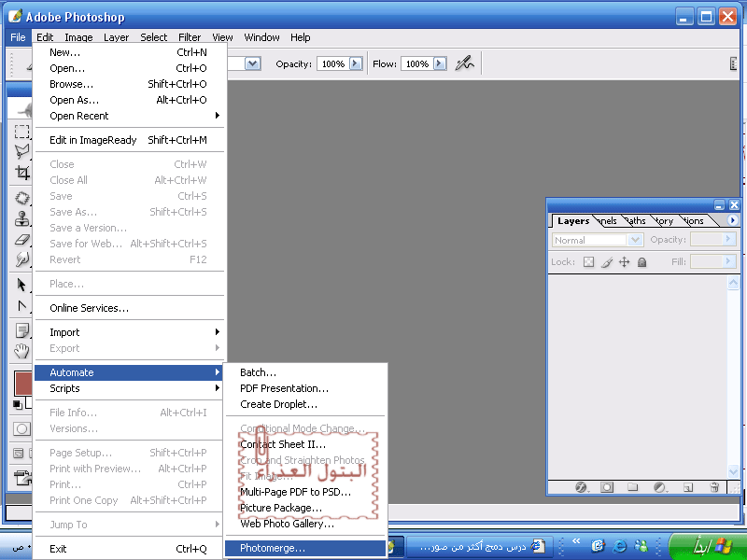Click the create new layer icon
This screenshot has width=747, height=560.
[688, 487]
